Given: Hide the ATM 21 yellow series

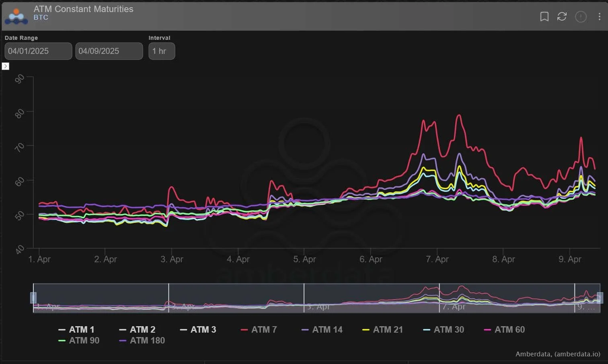Looking at the screenshot, I should click(x=382, y=330).
